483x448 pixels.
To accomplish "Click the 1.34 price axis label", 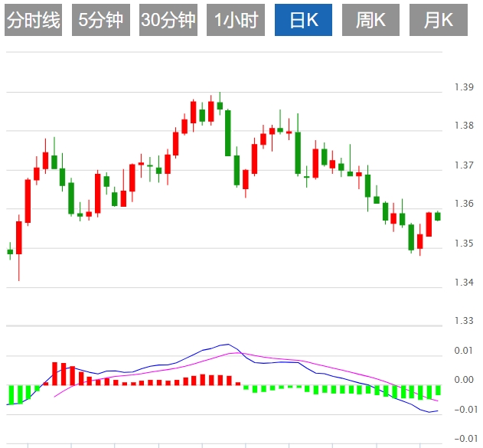I will click(464, 283).
